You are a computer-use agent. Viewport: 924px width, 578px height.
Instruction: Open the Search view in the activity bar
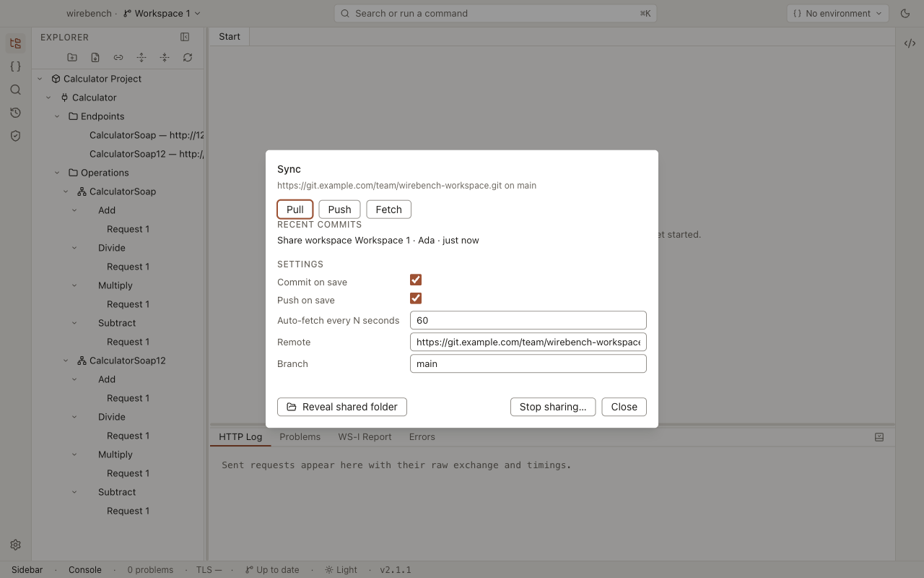coord(15,90)
